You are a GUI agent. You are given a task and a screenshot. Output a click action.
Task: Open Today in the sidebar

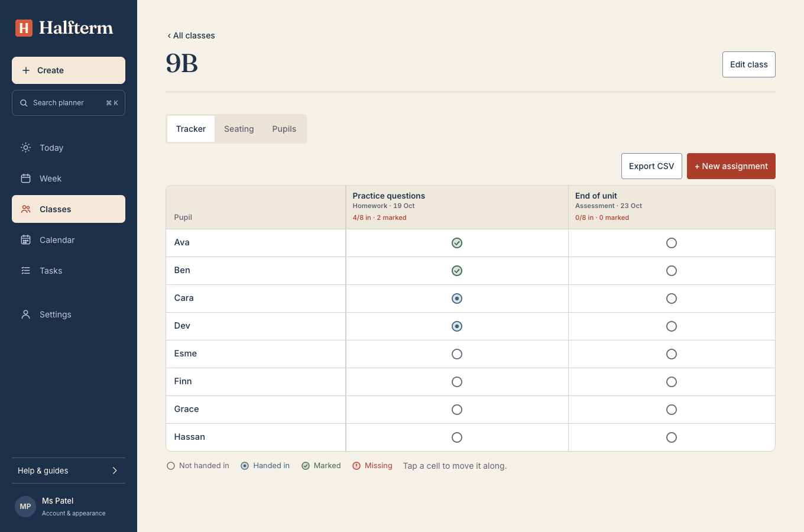point(69,148)
